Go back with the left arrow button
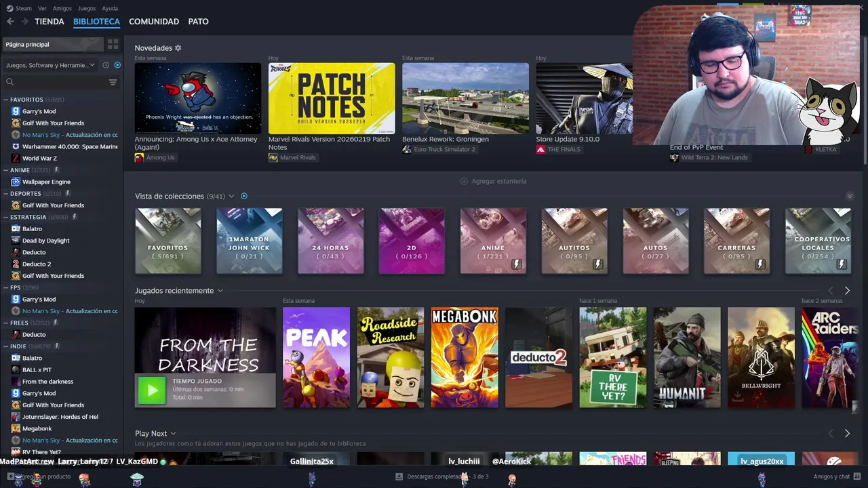The width and height of the screenshot is (868, 488). (x=10, y=22)
